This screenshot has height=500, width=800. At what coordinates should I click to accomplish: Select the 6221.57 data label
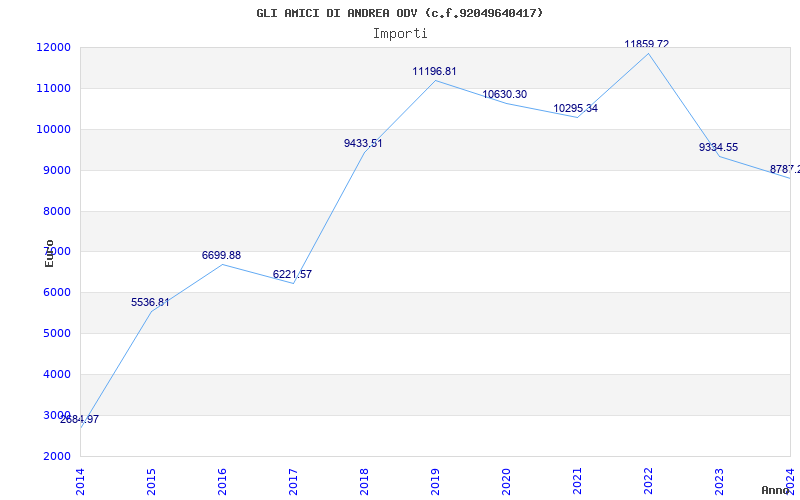coord(292,274)
